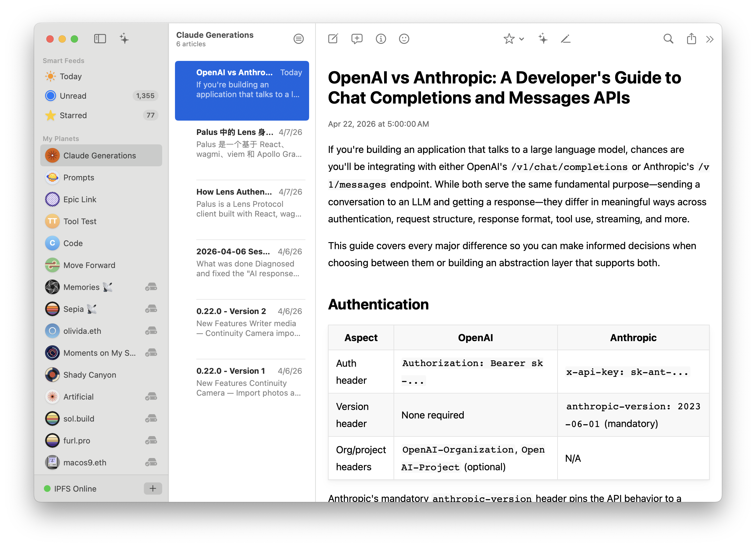Image resolution: width=756 pixels, height=547 pixels.
Task: Open the article list filter menu icon
Action: 298,39
